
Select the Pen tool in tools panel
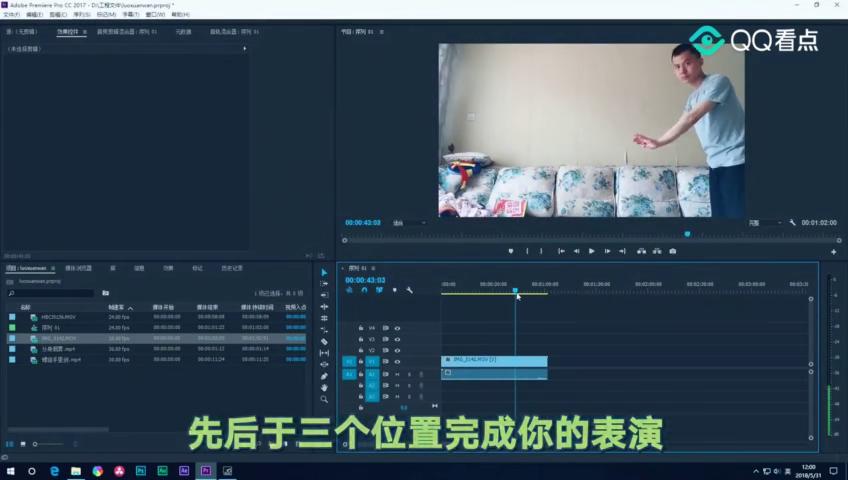(x=324, y=376)
